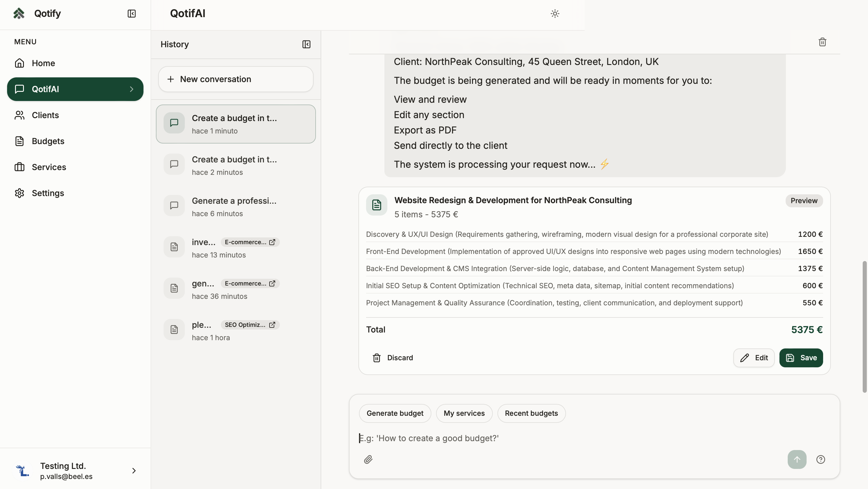Select Budgets in the sidebar menu

point(48,141)
